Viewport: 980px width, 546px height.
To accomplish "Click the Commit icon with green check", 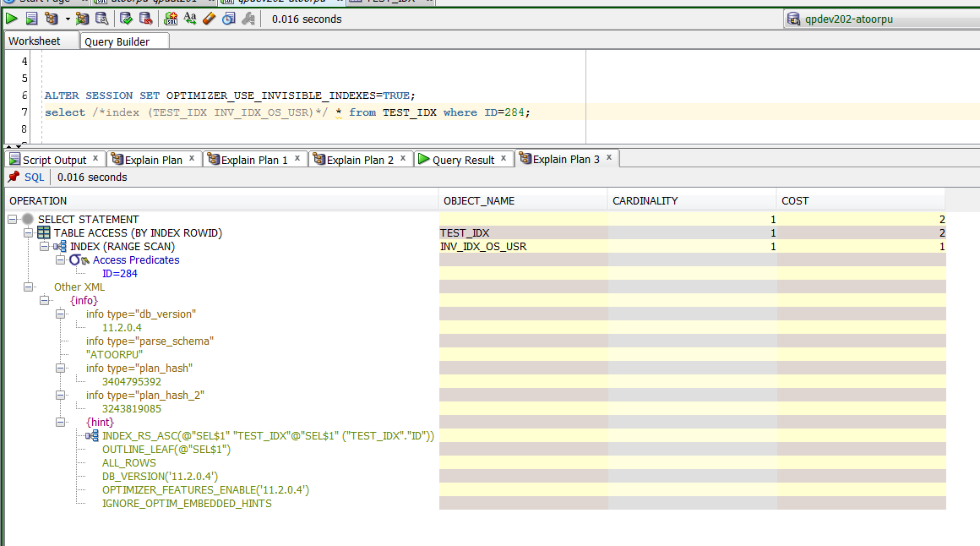I will (x=126, y=19).
